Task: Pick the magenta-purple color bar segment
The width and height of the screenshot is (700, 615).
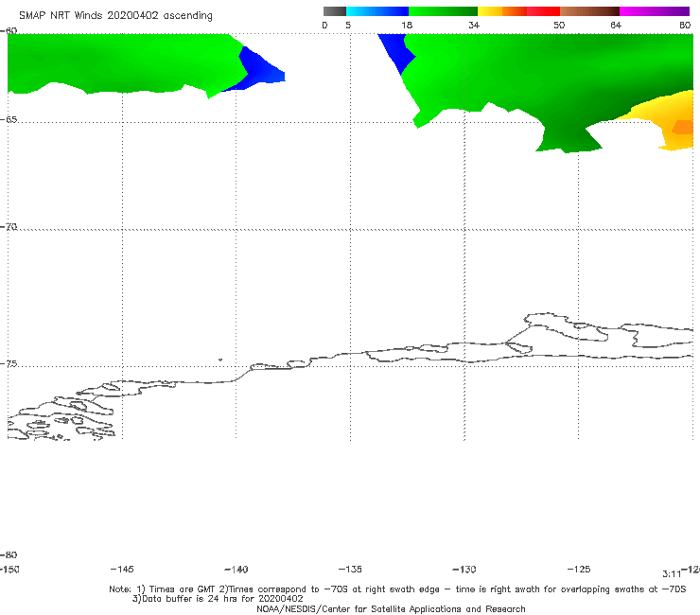Action: [x=655, y=11]
